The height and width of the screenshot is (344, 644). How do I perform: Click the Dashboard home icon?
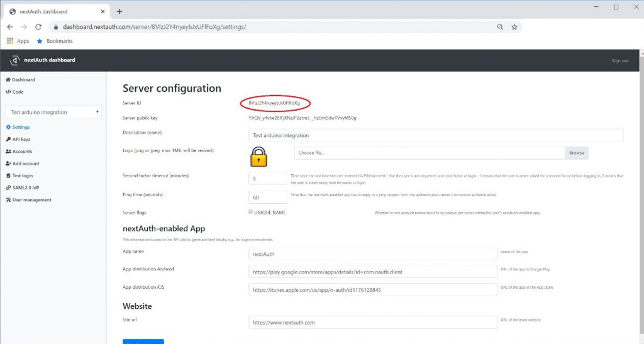click(8, 80)
